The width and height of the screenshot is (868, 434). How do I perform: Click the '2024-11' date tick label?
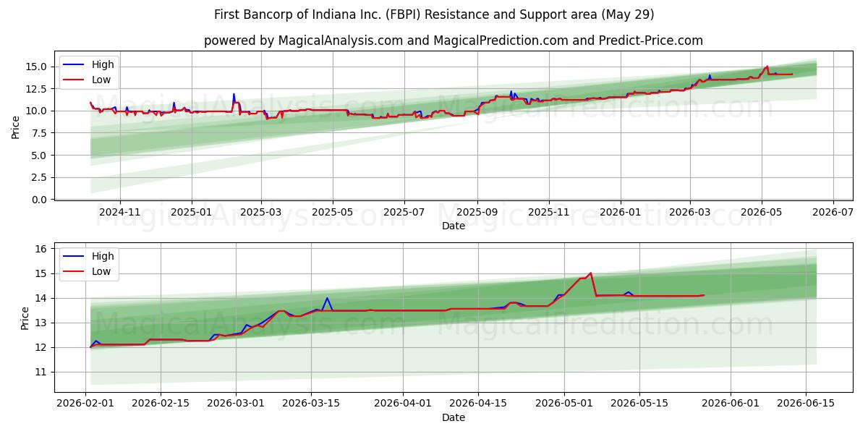coord(119,213)
